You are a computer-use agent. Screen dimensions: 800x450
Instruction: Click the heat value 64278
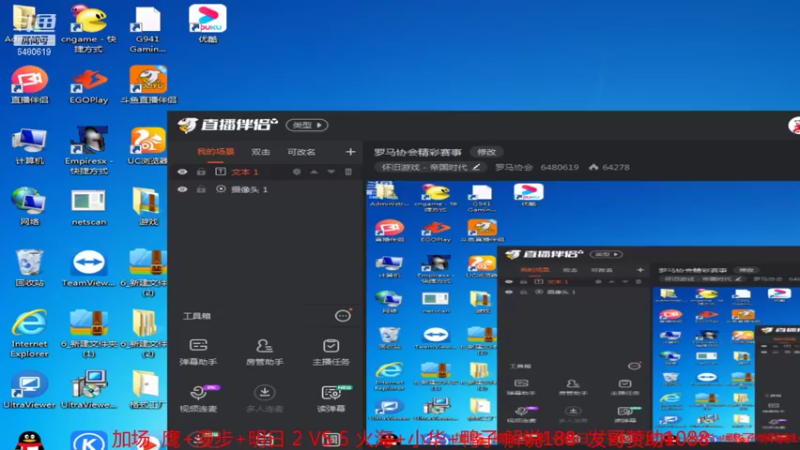[616, 167]
